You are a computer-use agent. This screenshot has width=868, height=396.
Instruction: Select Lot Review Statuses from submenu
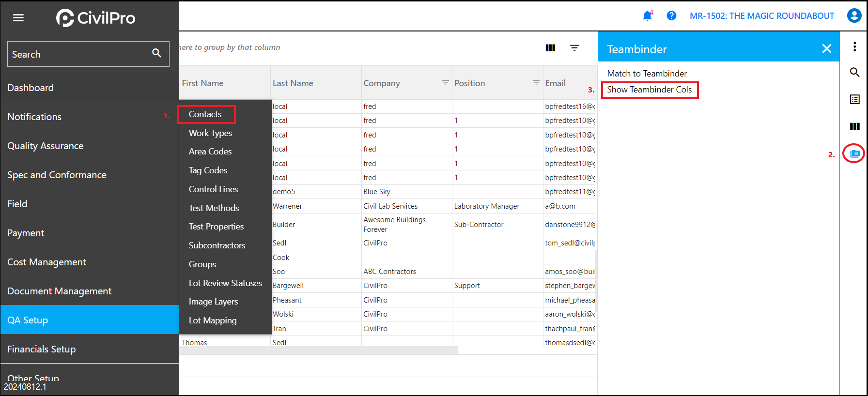(225, 283)
